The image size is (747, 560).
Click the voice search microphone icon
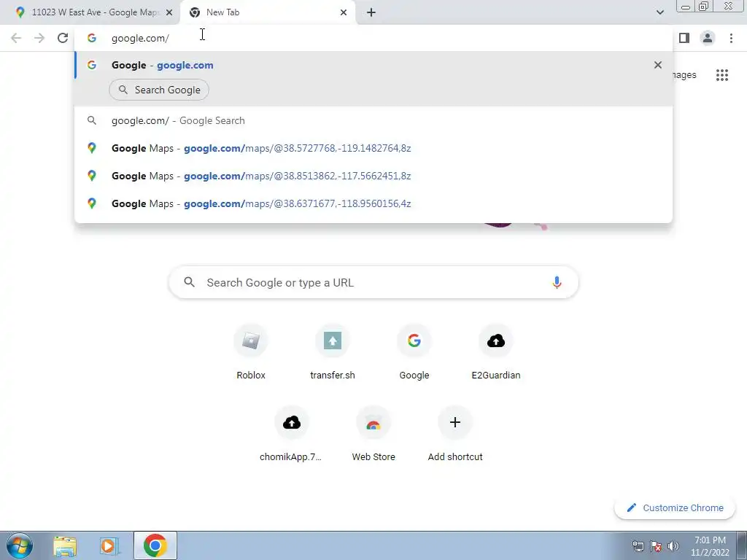pyautogui.click(x=557, y=282)
